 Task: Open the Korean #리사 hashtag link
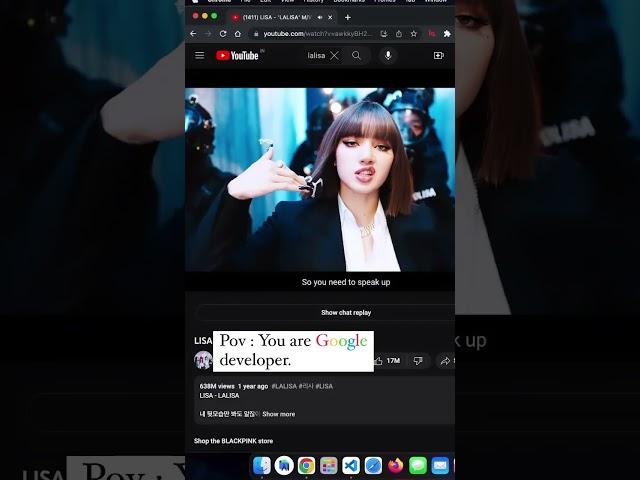point(306,386)
